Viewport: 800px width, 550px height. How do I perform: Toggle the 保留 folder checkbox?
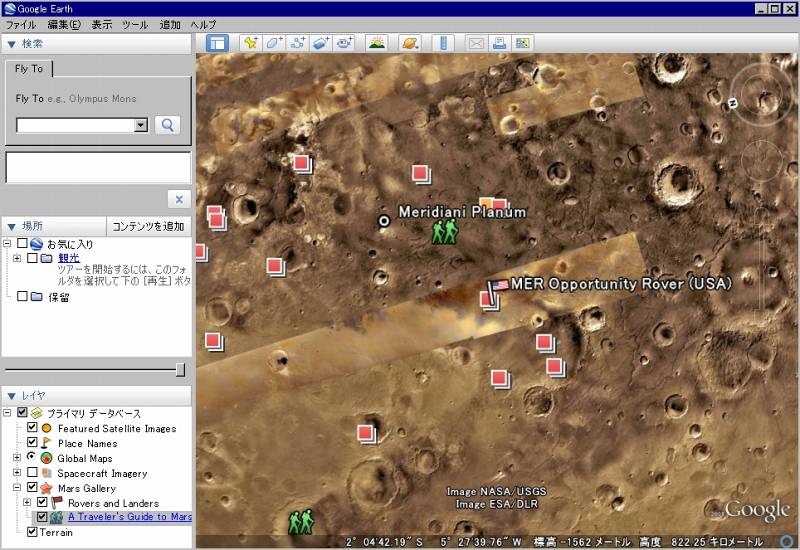click(22, 296)
